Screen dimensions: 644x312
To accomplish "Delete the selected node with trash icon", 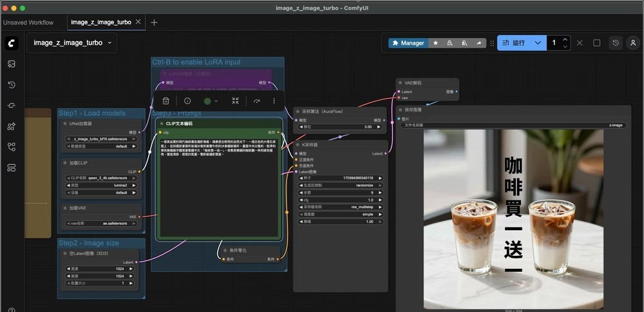I will 166,101.
